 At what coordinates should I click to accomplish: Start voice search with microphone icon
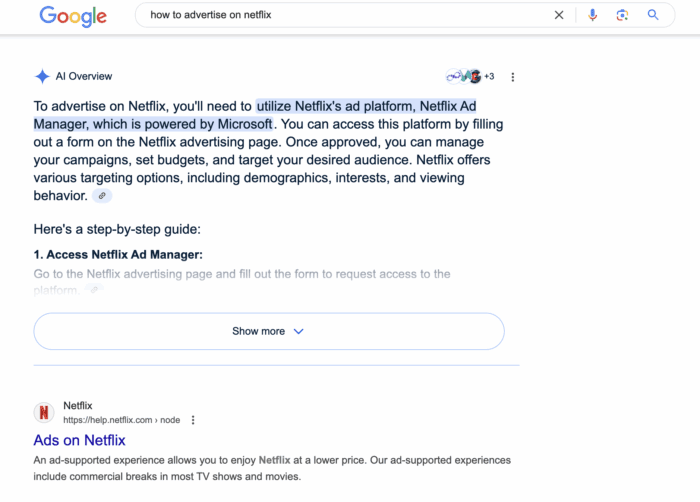tap(592, 15)
